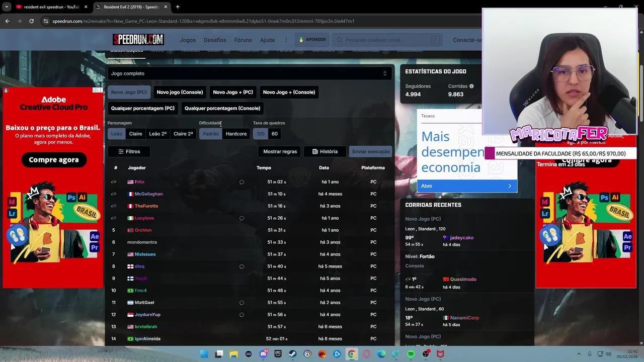Open Windows Start menu
Image resolution: width=644 pixels, height=362 pixels.
click(x=204, y=354)
